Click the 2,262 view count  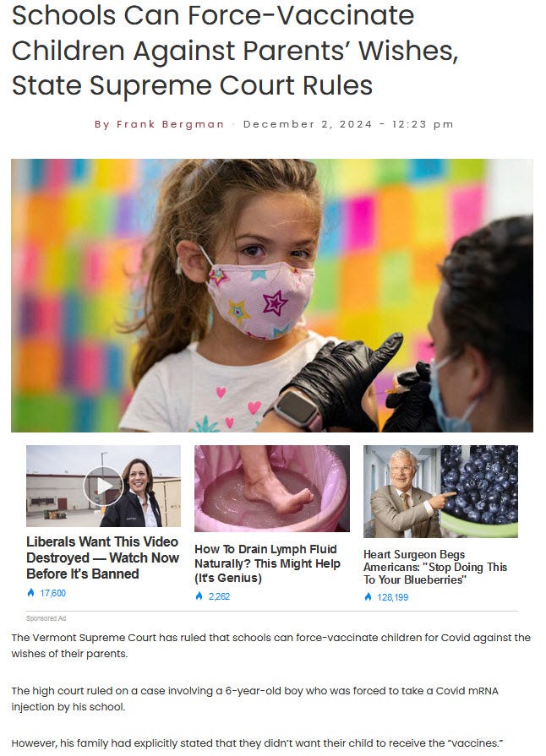219,596
